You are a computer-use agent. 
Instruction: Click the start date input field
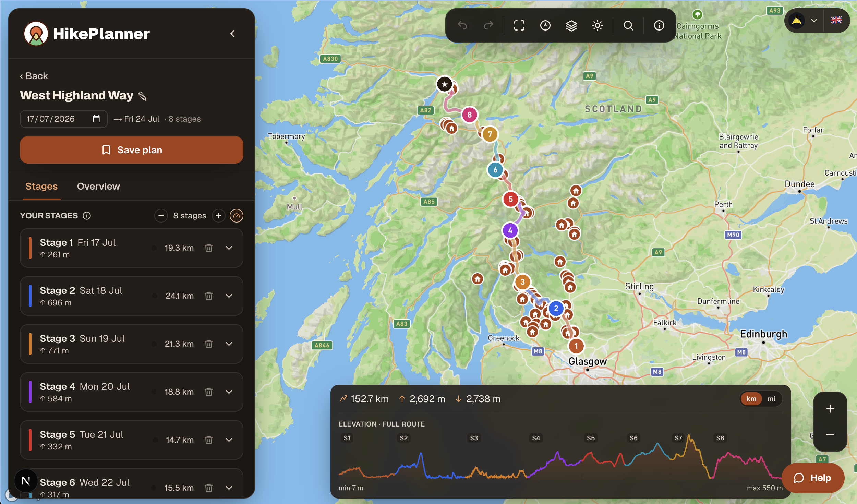[x=64, y=119]
